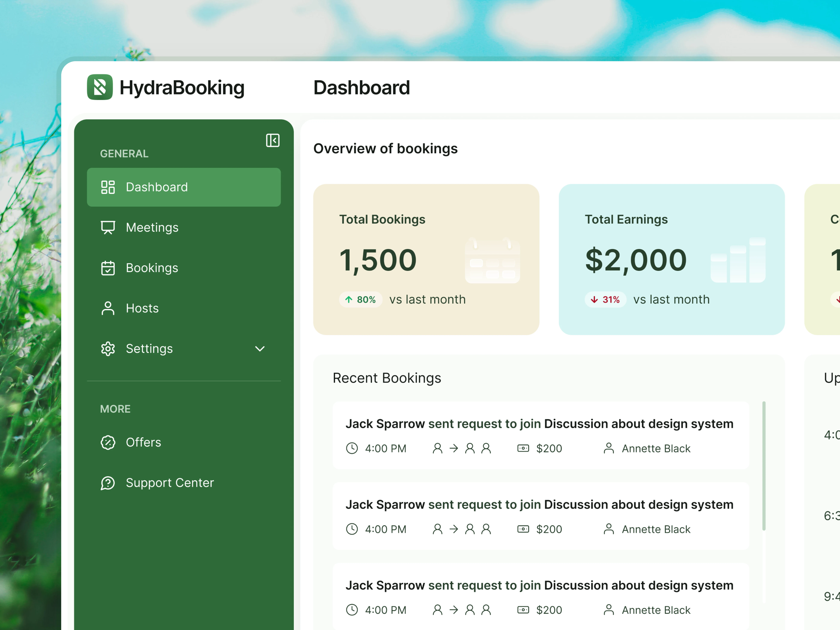This screenshot has height=630, width=840.
Task: Click the Dashboard grid icon in sidebar
Action: coord(108,187)
